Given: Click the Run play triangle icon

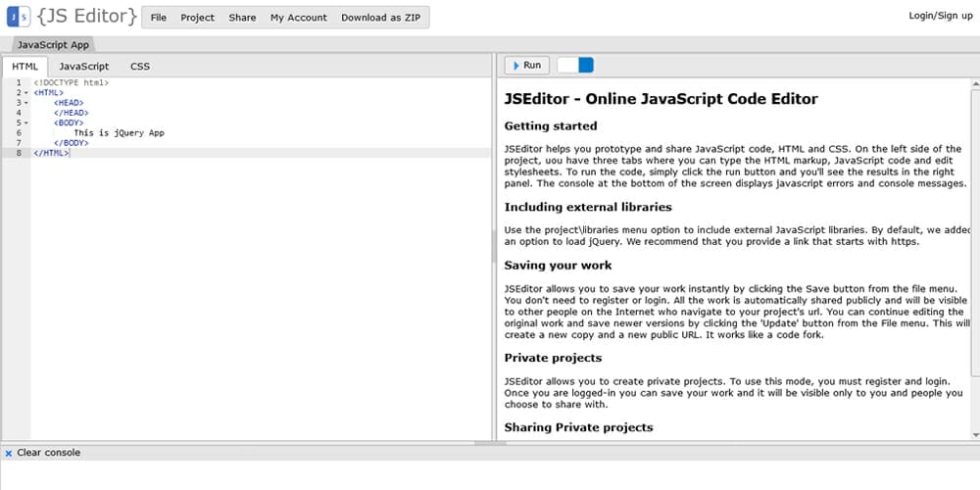Looking at the screenshot, I should (516, 66).
